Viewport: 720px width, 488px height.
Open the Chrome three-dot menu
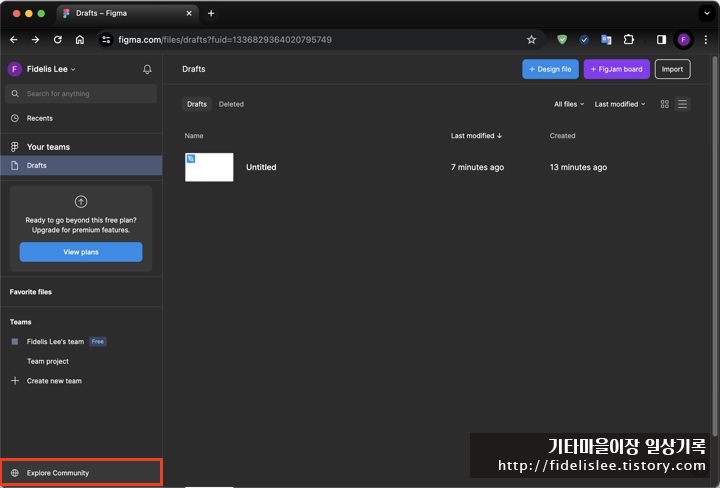(x=705, y=40)
